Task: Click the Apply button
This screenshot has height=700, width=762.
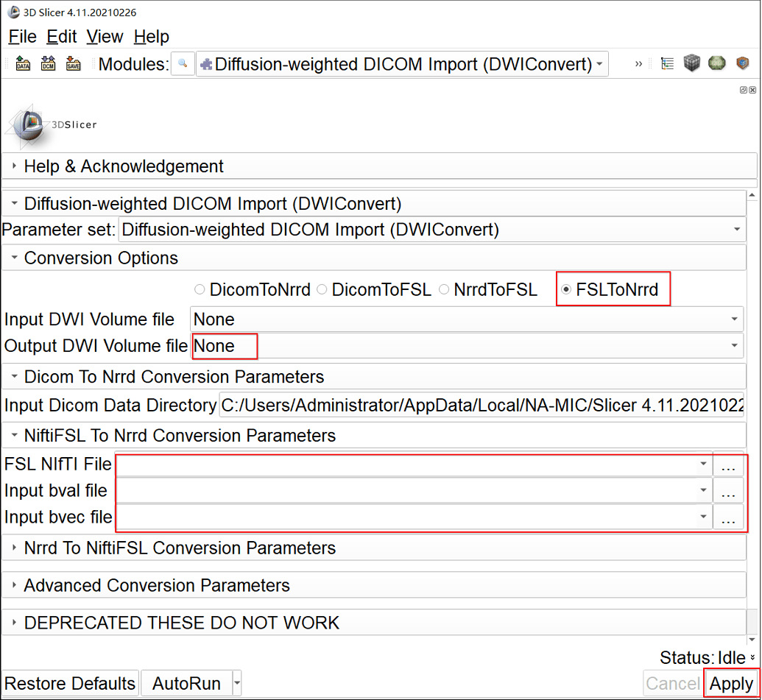Action: point(731,684)
